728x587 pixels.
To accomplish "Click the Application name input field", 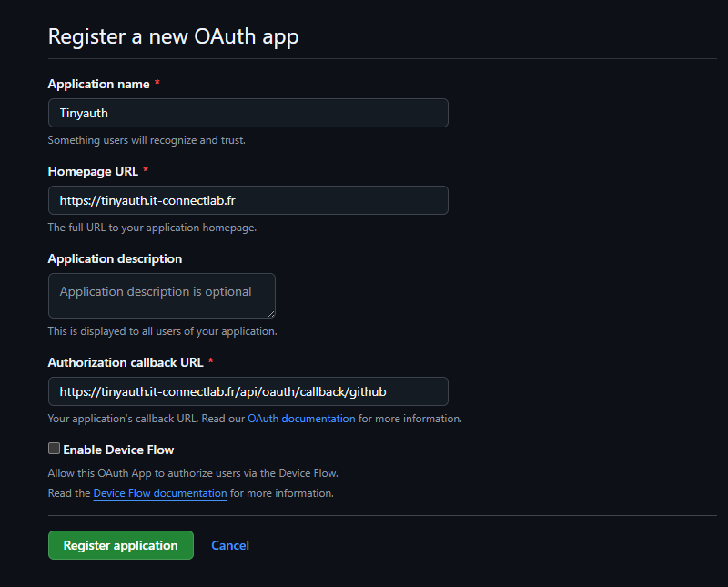I will [248, 113].
